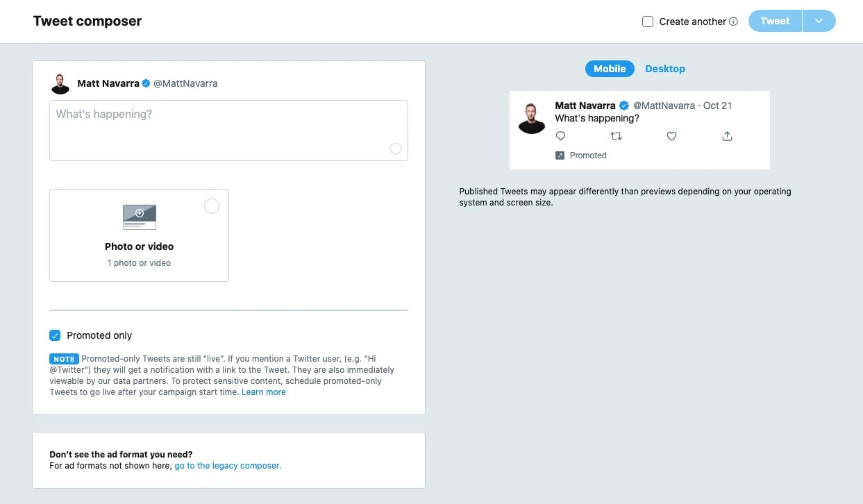Click the reply icon in the tweet preview

click(x=560, y=136)
